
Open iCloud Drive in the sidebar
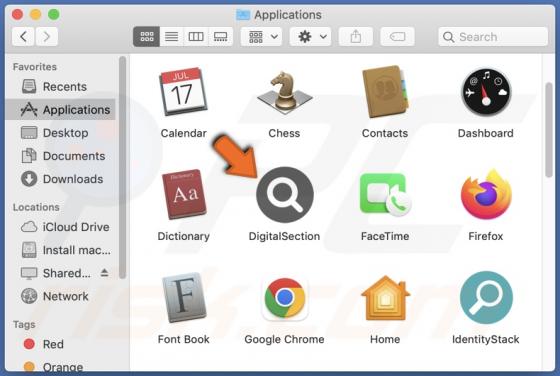60,227
